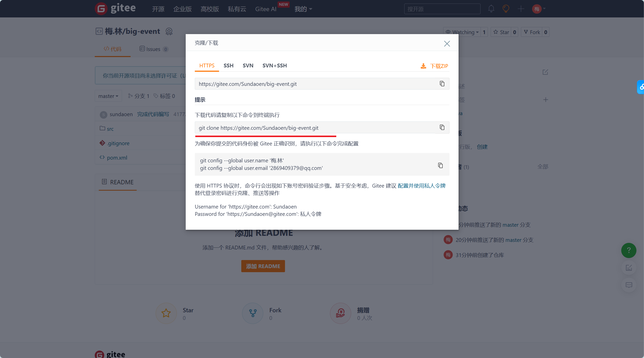The image size is (644, 358).
Task: Open the Issues tab
Action: [154, 49]
